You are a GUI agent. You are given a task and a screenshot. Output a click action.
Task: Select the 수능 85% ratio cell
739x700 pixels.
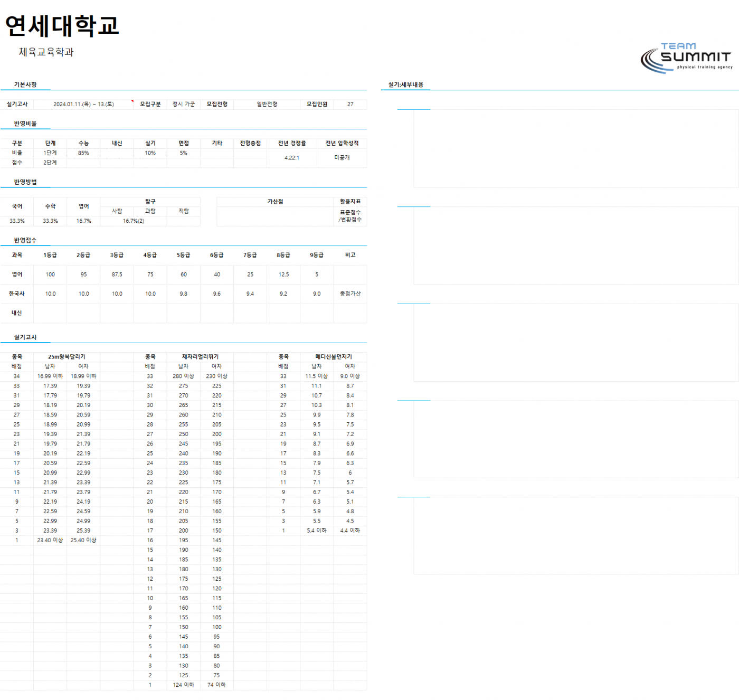pos(83,153)
